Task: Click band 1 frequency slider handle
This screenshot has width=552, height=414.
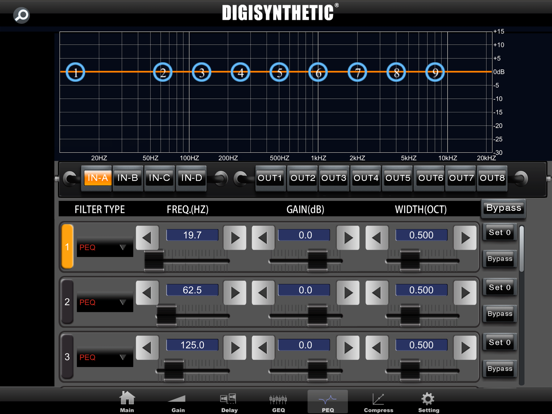Action: coord(154,261)
